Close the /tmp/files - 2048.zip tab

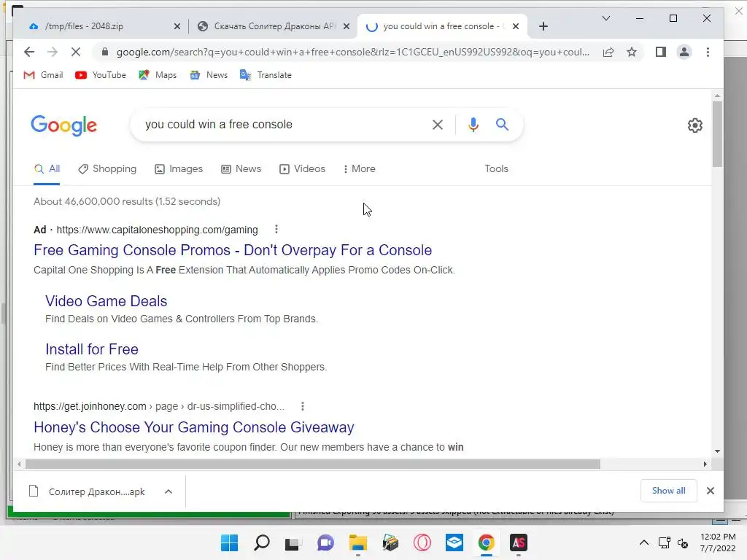(x=177, y=26)
